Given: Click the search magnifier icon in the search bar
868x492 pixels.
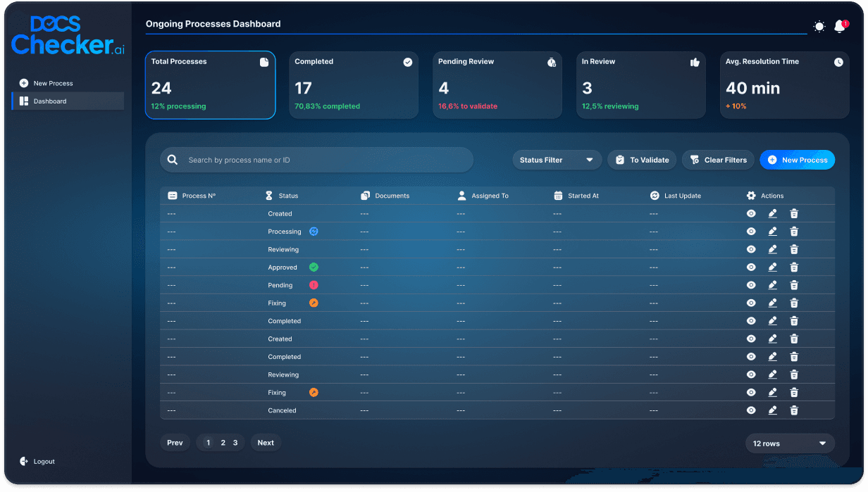Looking at the screenshot, I should [x=173, y=160].
